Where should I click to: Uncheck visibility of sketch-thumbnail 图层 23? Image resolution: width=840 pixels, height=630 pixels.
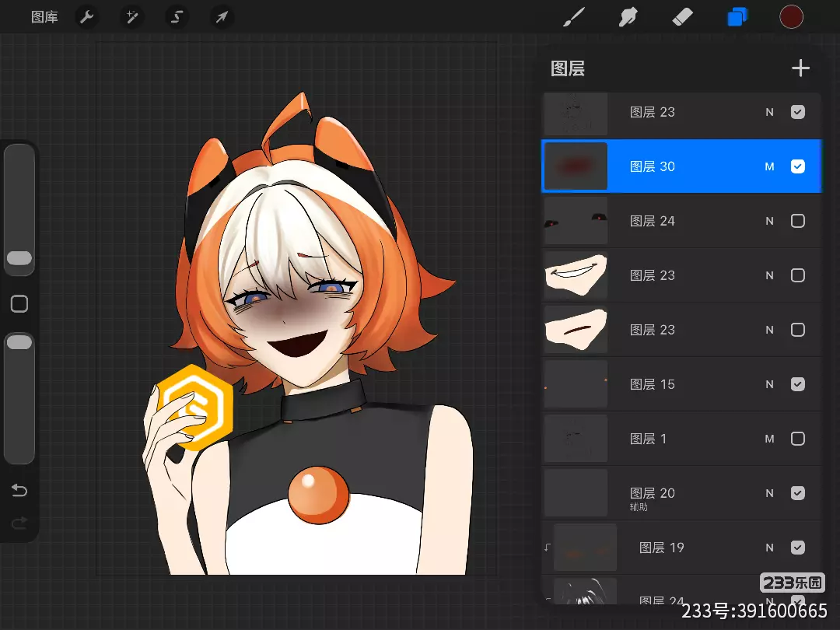(x=798, y=112)
